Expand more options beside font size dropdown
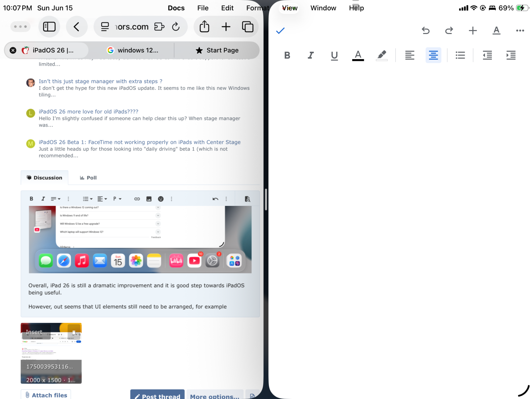 [x=68, y=199]
